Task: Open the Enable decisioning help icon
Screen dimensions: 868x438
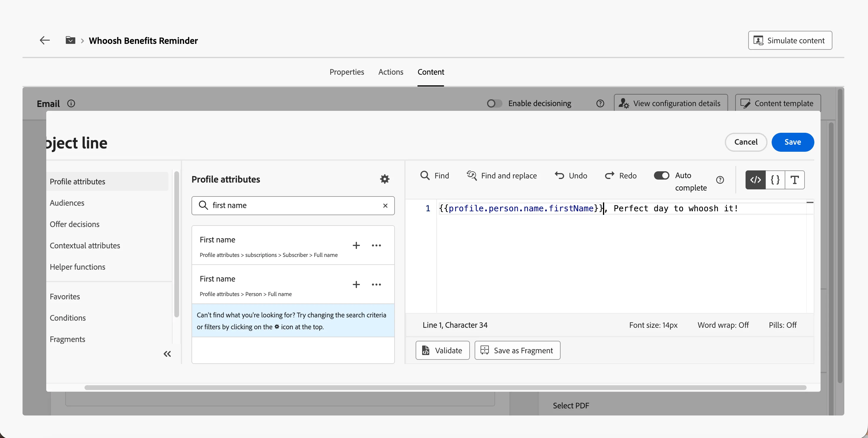Action: [x=600, y=103]
